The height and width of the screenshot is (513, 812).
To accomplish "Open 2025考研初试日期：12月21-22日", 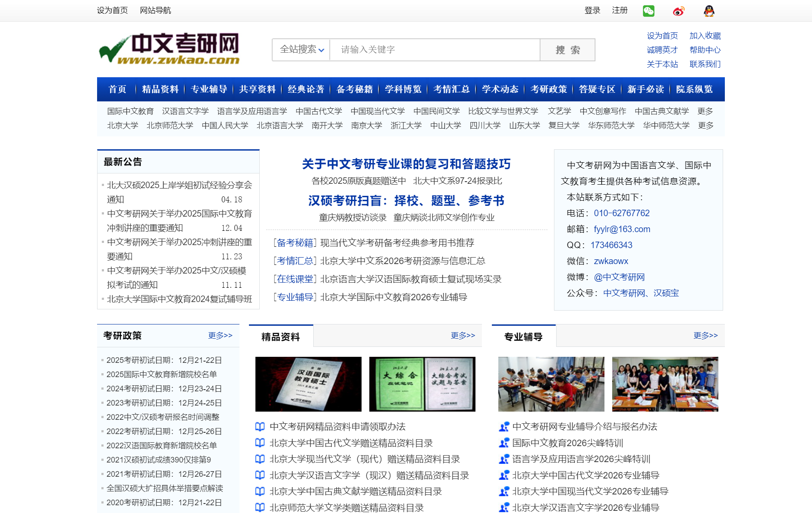I will pyautogui.click(x=164, y=360).
